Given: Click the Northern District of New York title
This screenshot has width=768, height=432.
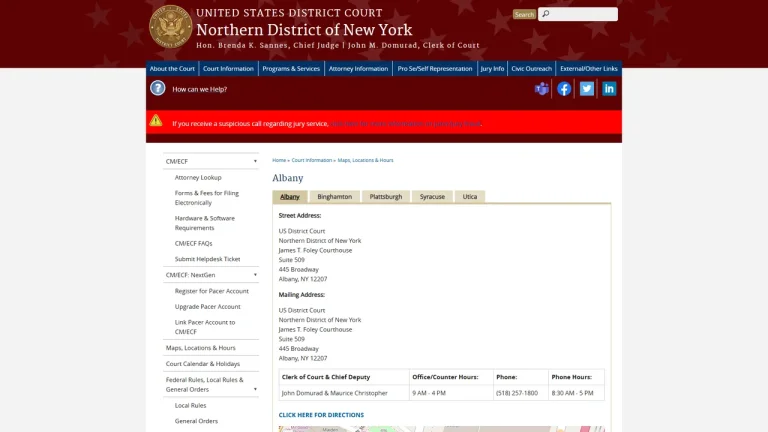Looking at the screenshot, I should pos(304,30).
